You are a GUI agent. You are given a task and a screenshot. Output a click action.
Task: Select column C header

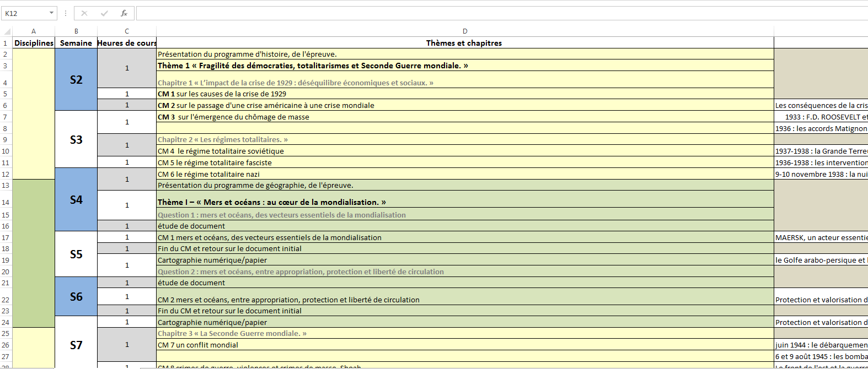127,31
